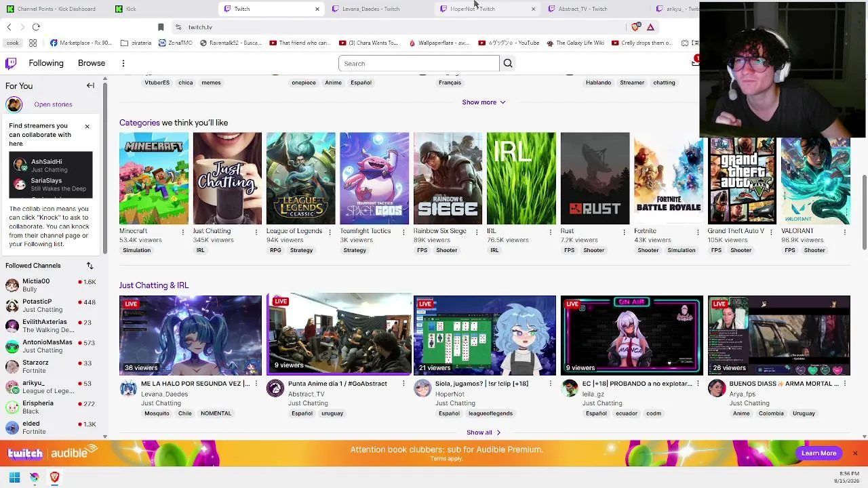Select SariaSlays in collaborate suggestions
This screenshot has height=488, width=868.
click(51, 184)
